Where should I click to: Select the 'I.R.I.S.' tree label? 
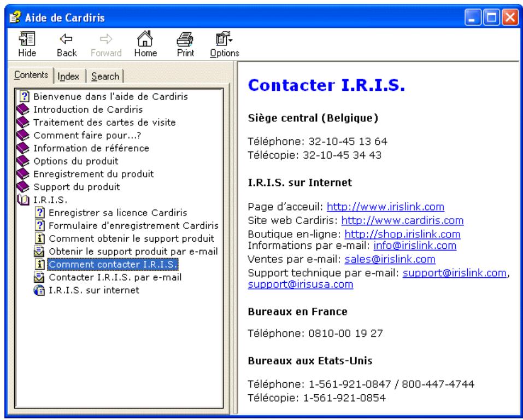50,200
